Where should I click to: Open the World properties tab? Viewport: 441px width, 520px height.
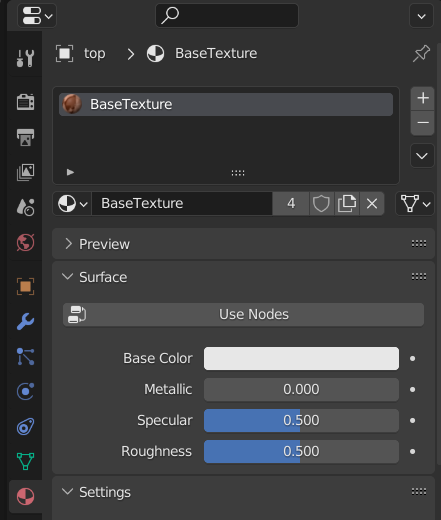(x=25, y=242)
